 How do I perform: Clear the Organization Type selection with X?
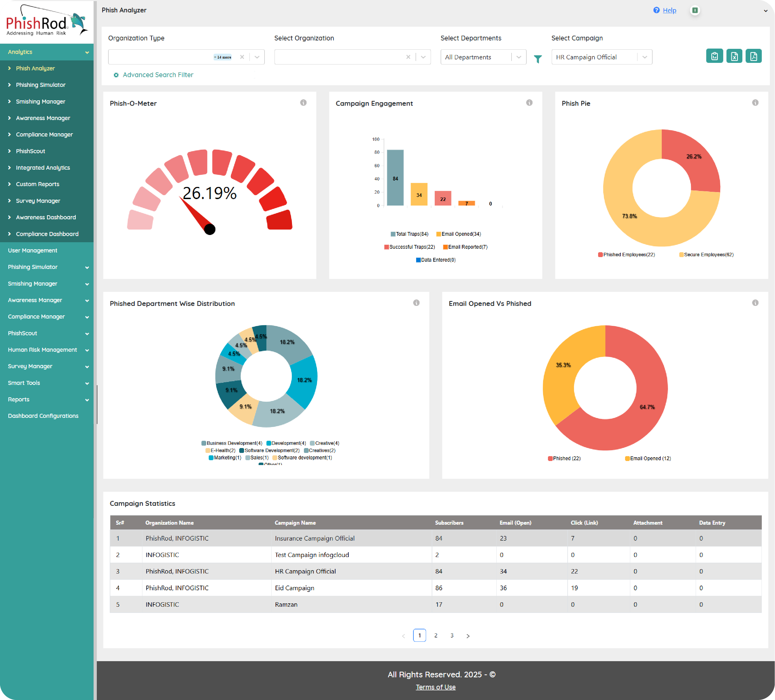click(242, 57)
